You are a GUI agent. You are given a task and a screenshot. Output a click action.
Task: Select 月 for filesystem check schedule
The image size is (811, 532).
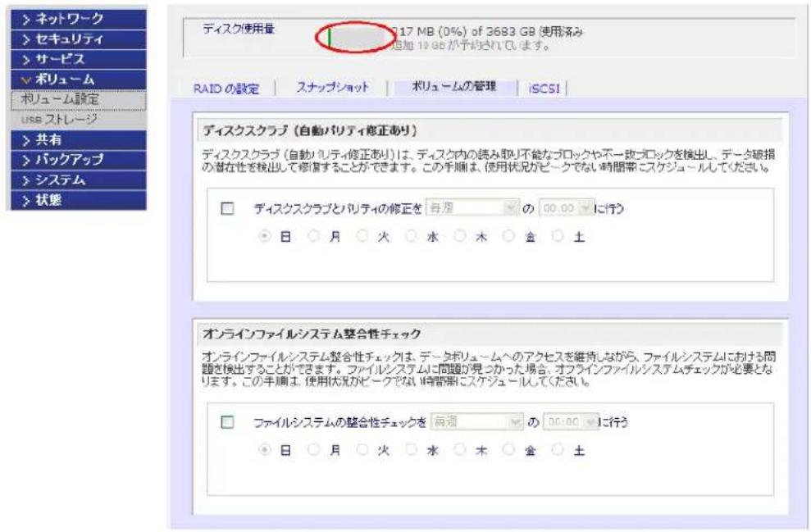(x=313, y=450)
